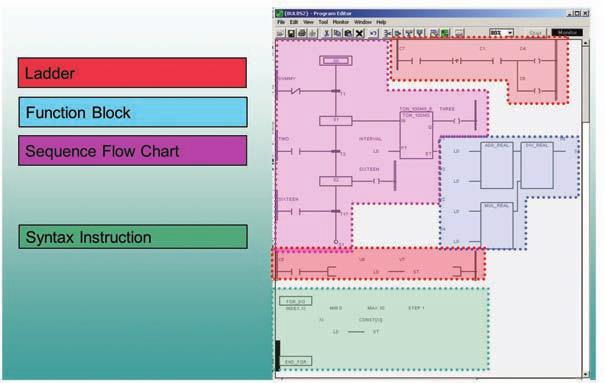Click the editor scrollbar down arrow
This screenshot has height=383, width=605.
click(x=586, y=374)
